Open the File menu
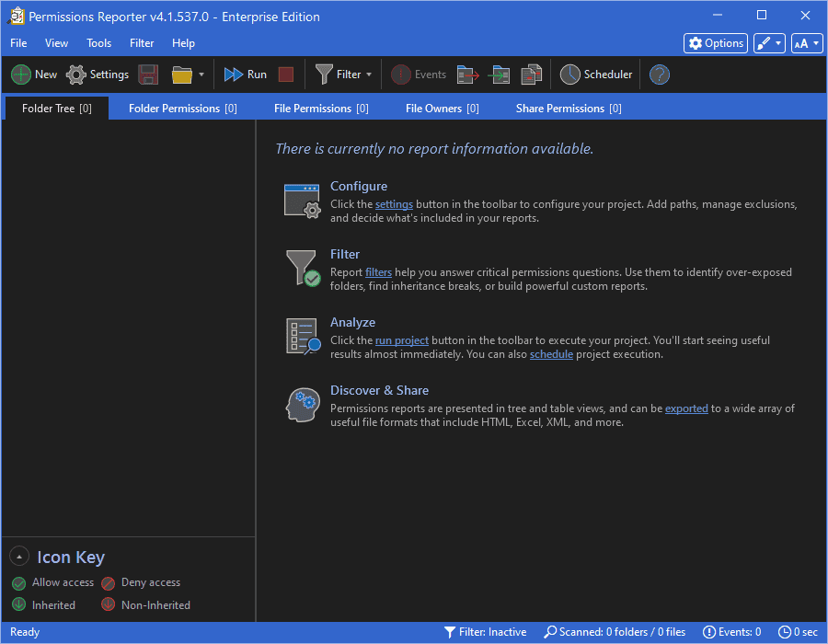This screenshot has height=644, width=828. point(18,43)
